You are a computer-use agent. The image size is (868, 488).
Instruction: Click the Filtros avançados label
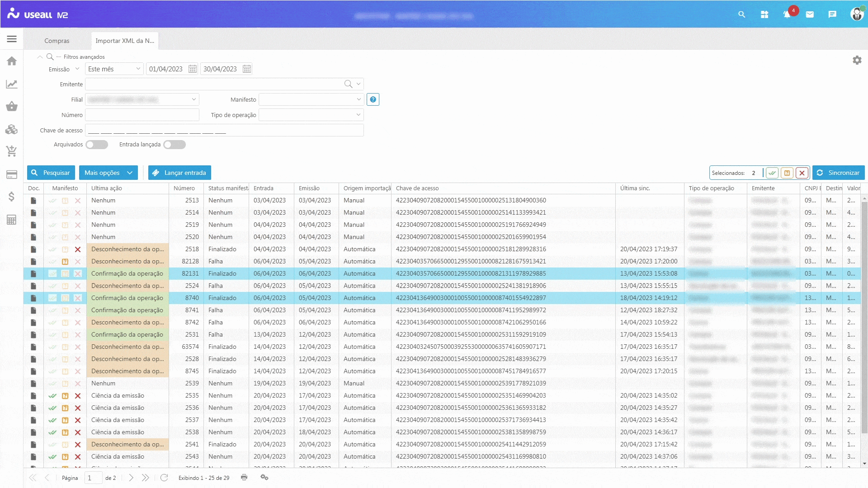(x=84, y=57)
